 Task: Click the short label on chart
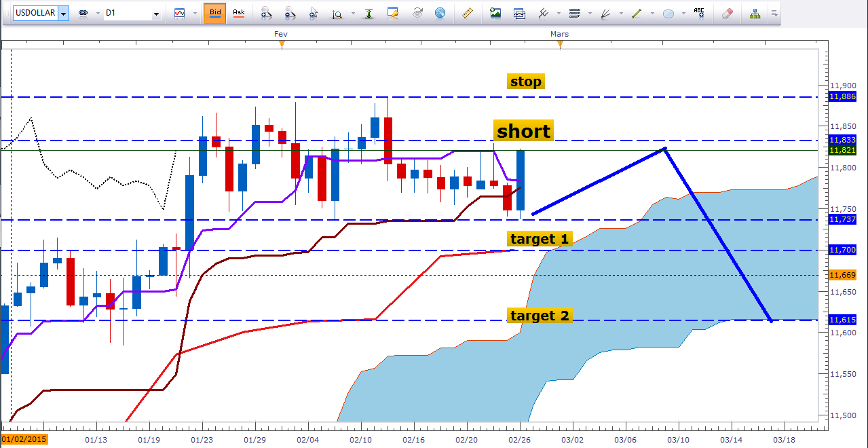click(523, 130)
